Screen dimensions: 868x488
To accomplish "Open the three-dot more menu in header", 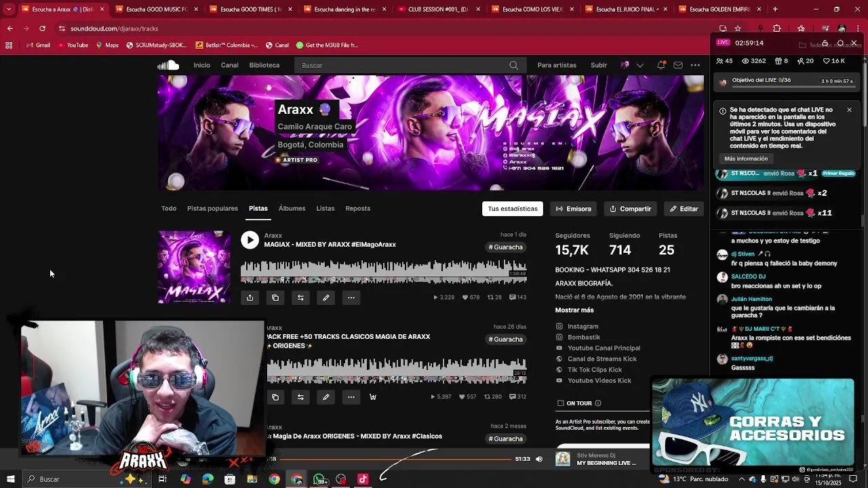I will tap(695, 65).
